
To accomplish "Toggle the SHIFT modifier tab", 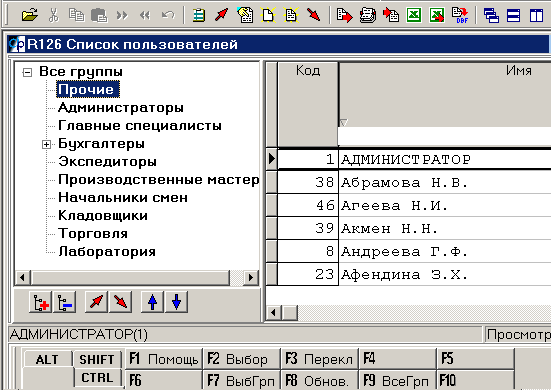I will coord(97,359).
